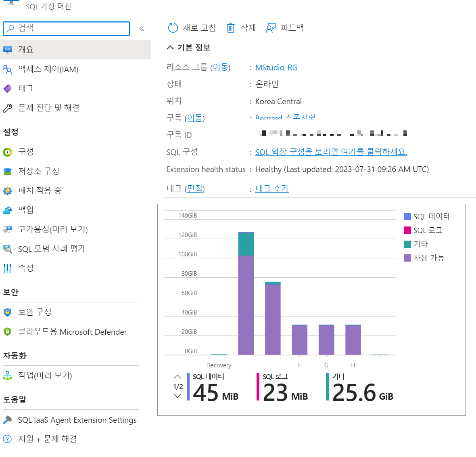
Task: Click the SQL 확장 구성 link
Action: pos(331,152)
